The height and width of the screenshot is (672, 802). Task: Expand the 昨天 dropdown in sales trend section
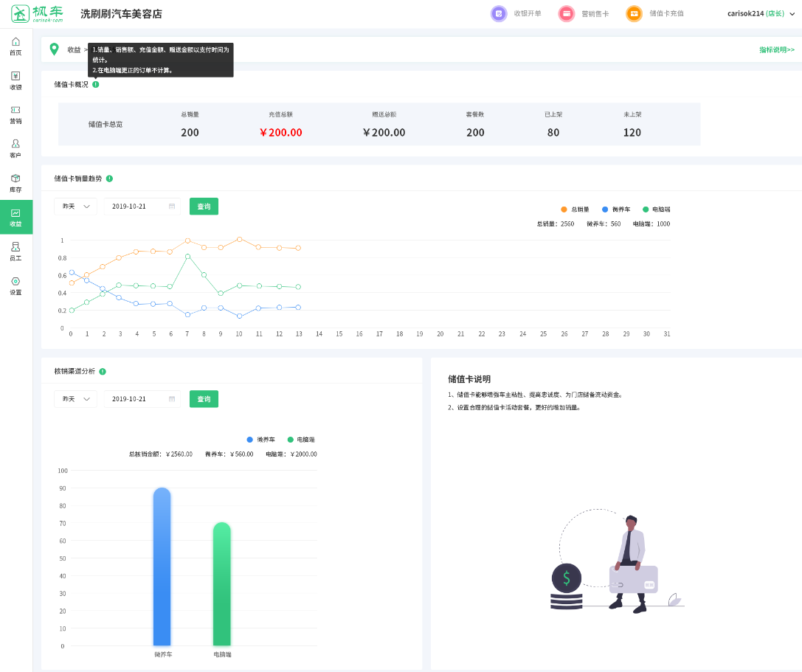pos(75,207)
